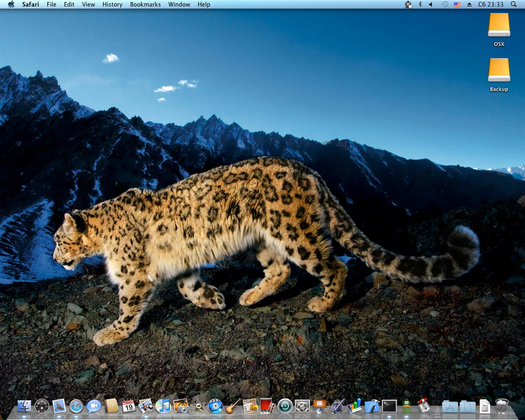Open the Safari application menu
Viewport: 525px width, 420px height.
31,4
